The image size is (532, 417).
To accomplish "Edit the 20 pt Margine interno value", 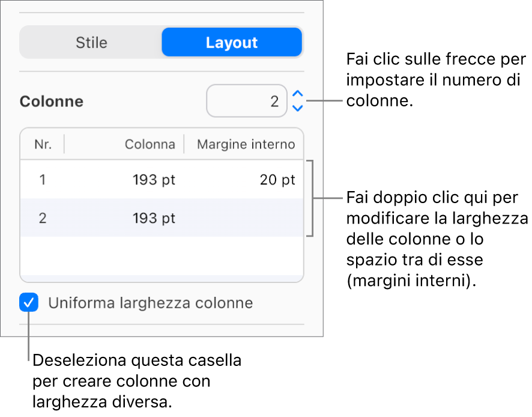I will (277, 179).
